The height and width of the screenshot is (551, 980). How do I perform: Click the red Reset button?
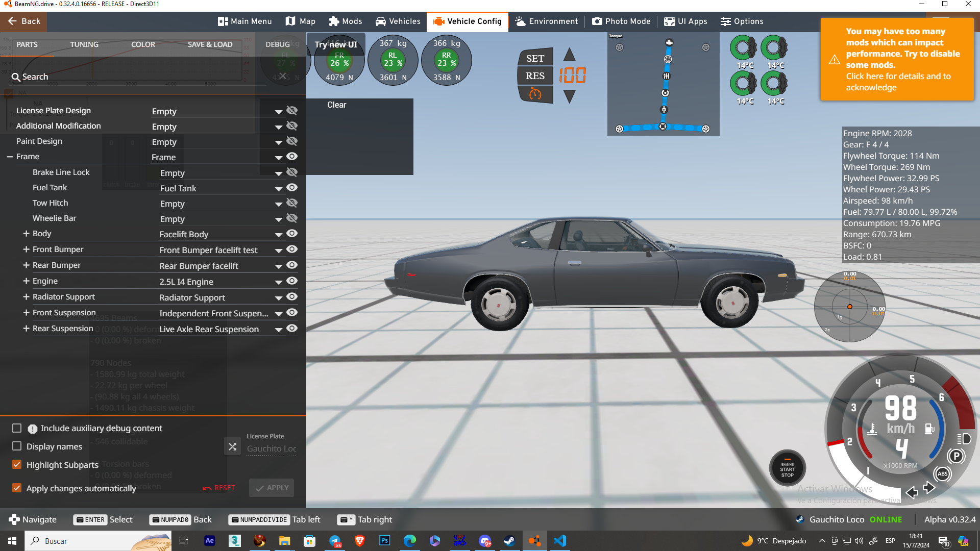219,488
